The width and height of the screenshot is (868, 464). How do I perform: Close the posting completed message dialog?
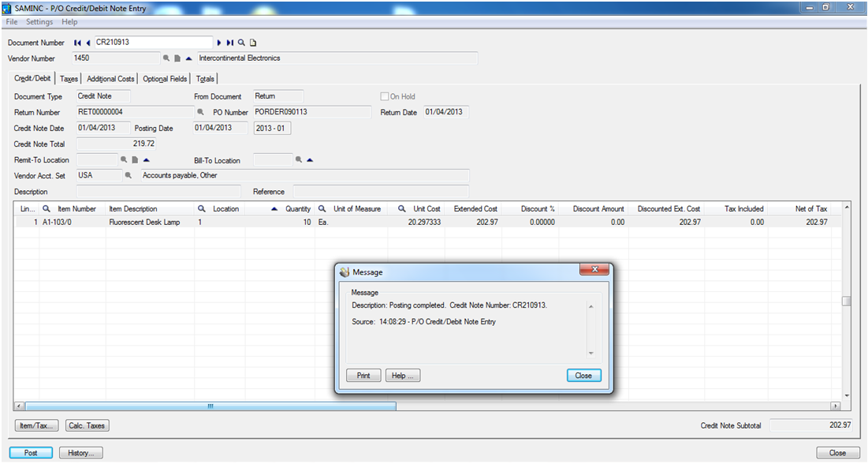point(583,376)
